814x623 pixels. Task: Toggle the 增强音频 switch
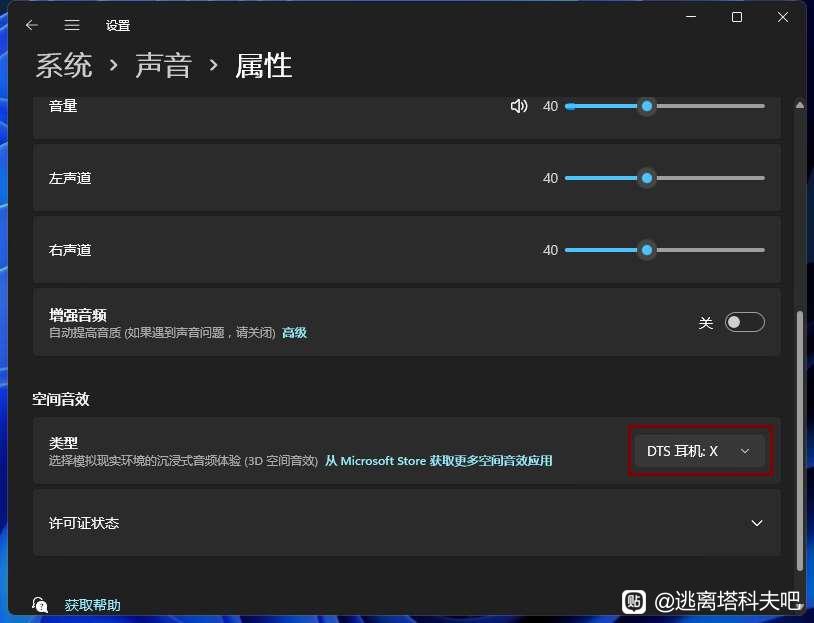coord(744,322)
